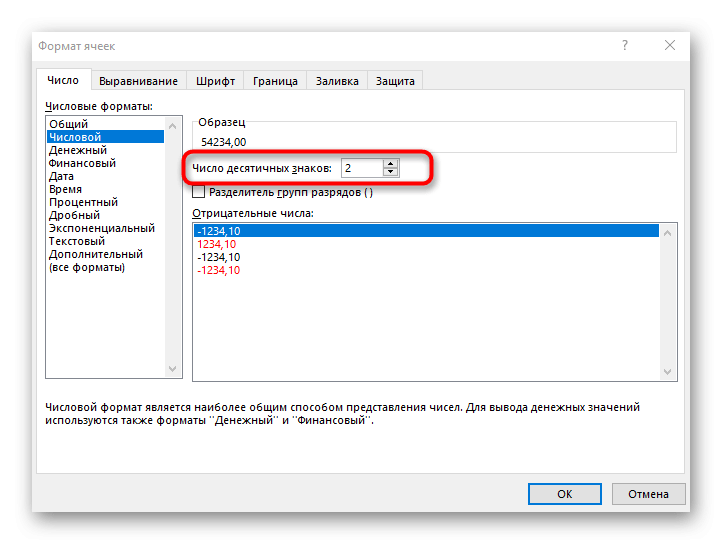This screenshot has height=544, width=722.
Task: Choose Текстовый format
Action: pos(105,241)
